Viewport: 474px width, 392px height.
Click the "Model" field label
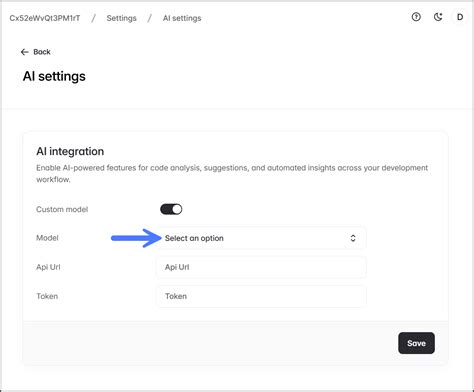click(x=47, y=238)
